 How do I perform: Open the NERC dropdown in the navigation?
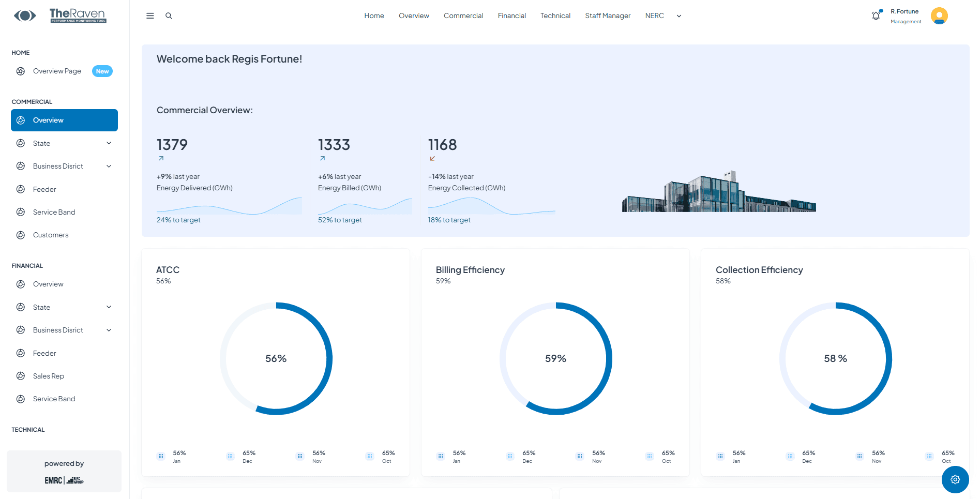(655, 16)
